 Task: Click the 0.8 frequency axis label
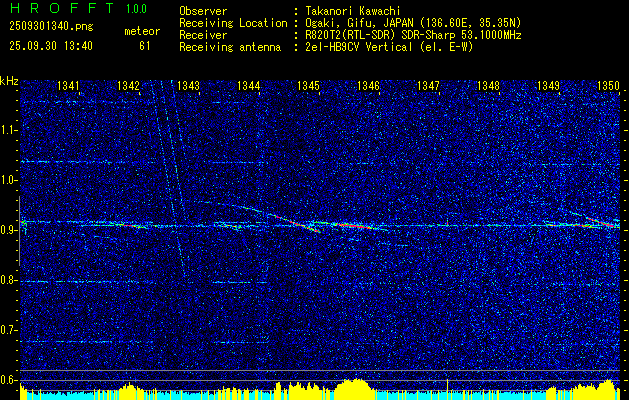click(9, 280)
